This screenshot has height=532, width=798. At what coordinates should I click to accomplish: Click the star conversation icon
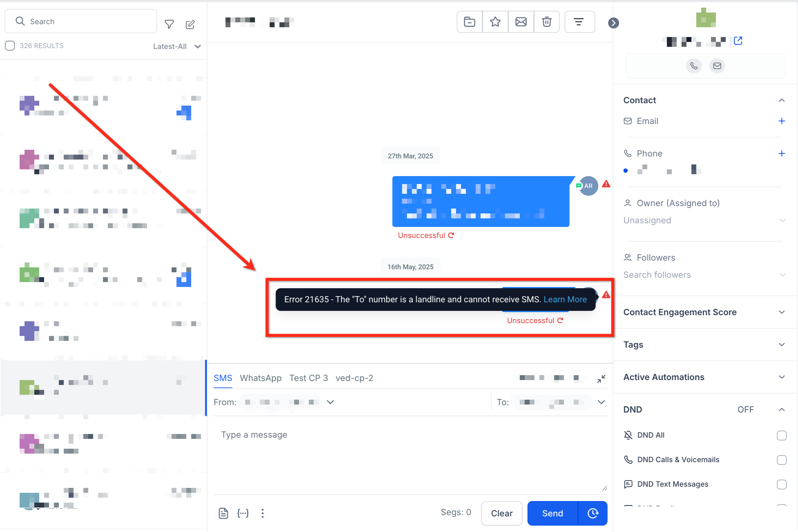coord(495,22)
